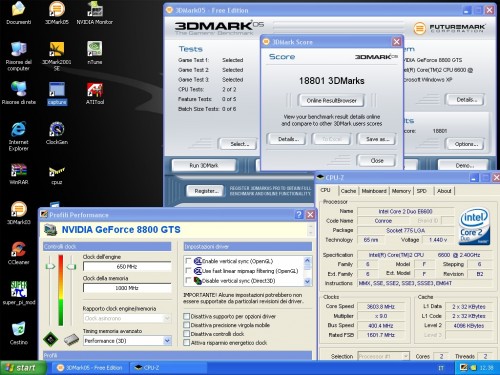Image resolution: width=500 pixels, height=375 pixels.
Task: Open the super_pi_mod desktop icon
Action: tap(19, 293)
